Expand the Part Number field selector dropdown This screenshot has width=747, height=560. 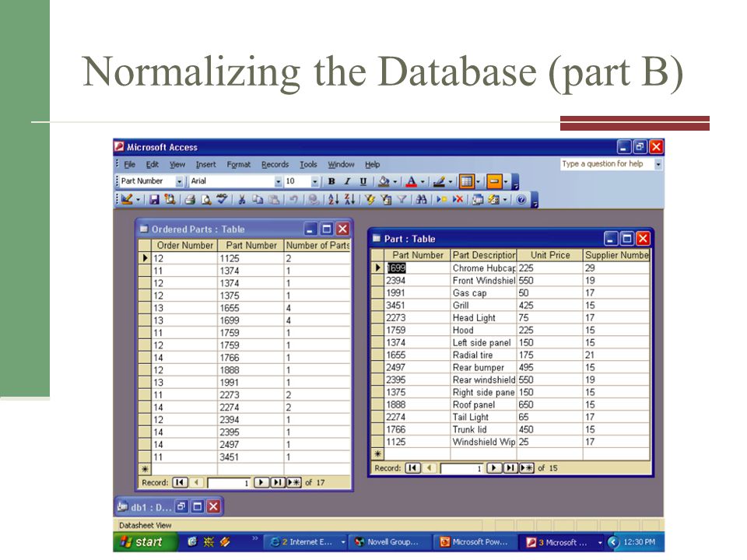coord(180,181)
